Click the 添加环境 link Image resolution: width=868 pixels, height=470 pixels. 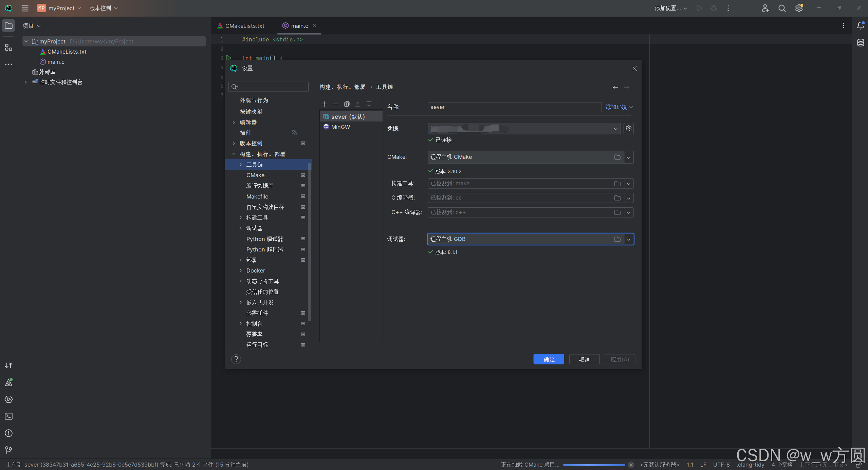click(x=619, y=107)
